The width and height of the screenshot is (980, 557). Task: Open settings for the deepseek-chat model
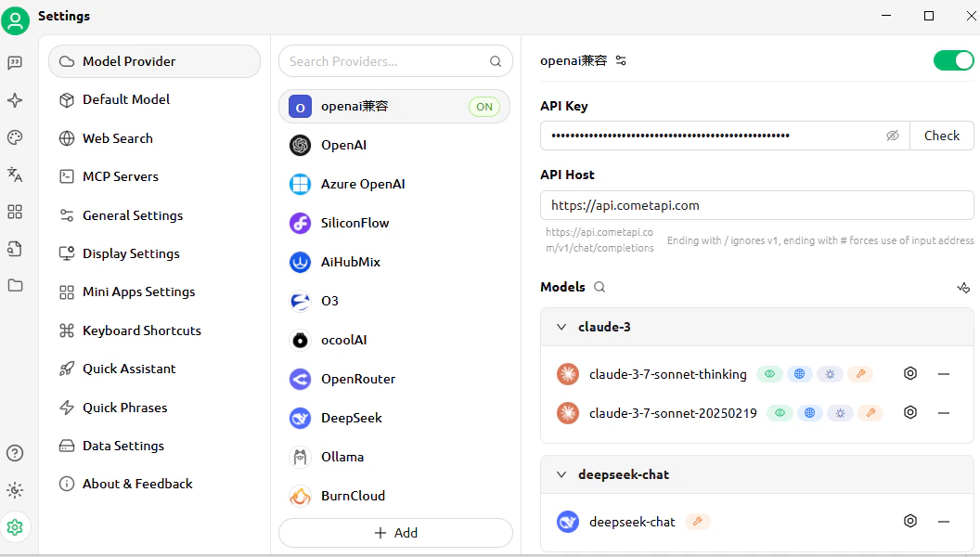[909, 521]
